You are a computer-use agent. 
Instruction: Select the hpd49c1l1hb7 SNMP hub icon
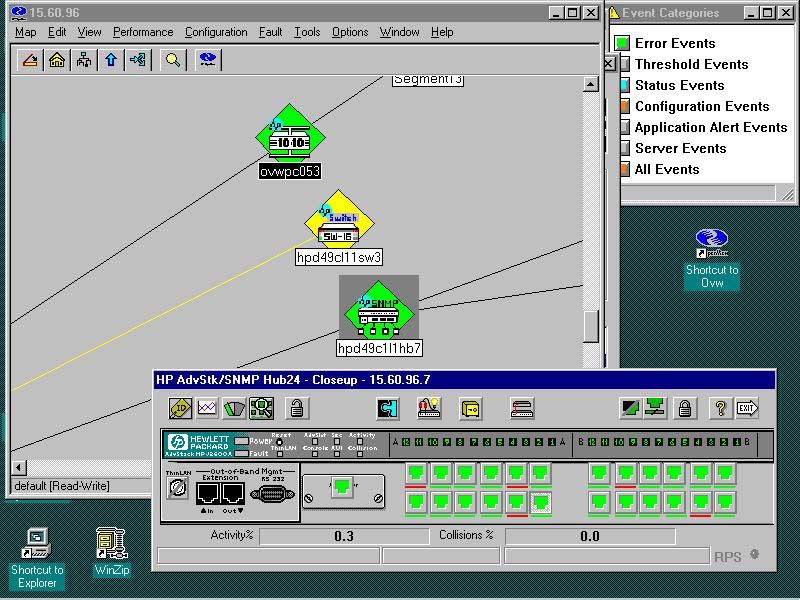pos(379,308)
